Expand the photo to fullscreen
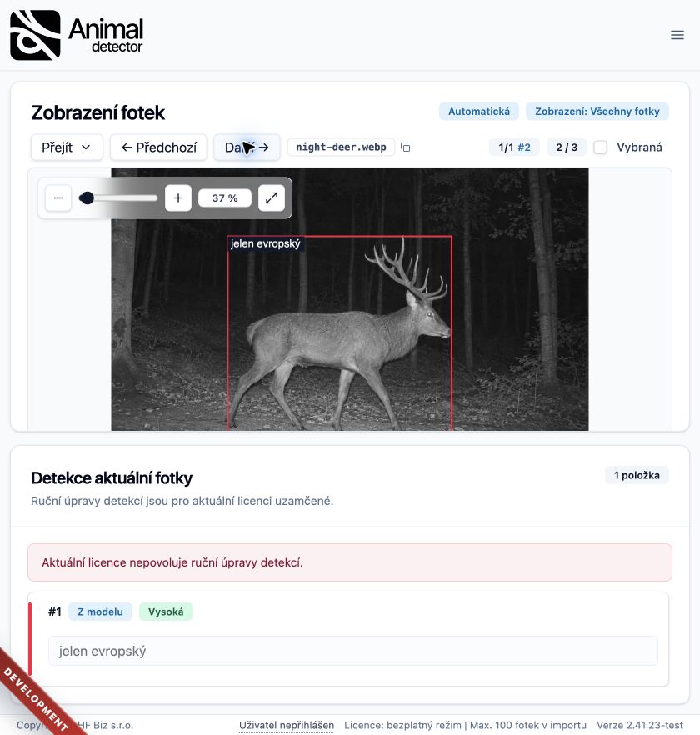Viewport: 700px width, 735px height. pos(272,197)
